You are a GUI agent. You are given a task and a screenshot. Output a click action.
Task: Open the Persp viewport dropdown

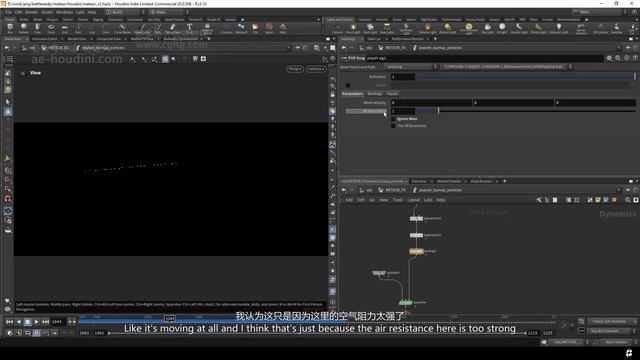[x=295, y=69]
